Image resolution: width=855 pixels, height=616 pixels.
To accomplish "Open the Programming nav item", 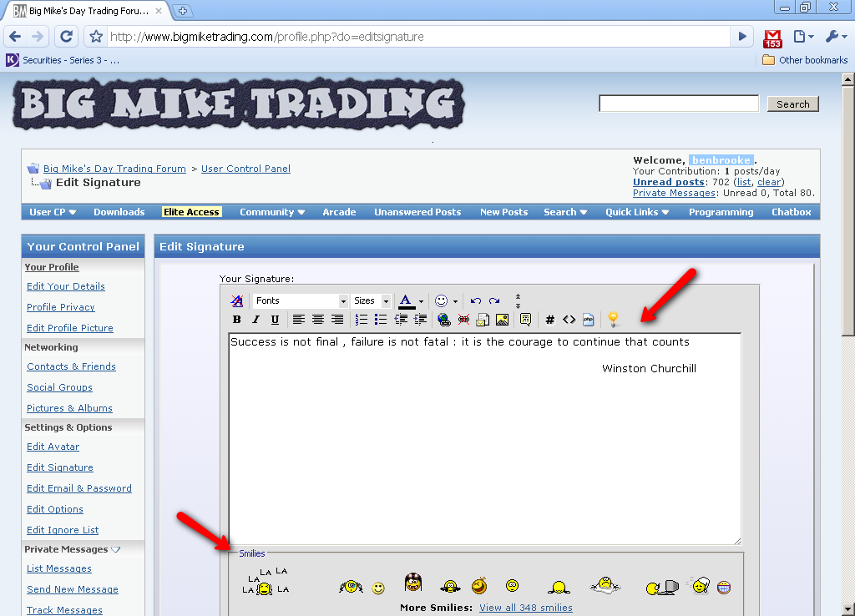I will tap(721, 212).
